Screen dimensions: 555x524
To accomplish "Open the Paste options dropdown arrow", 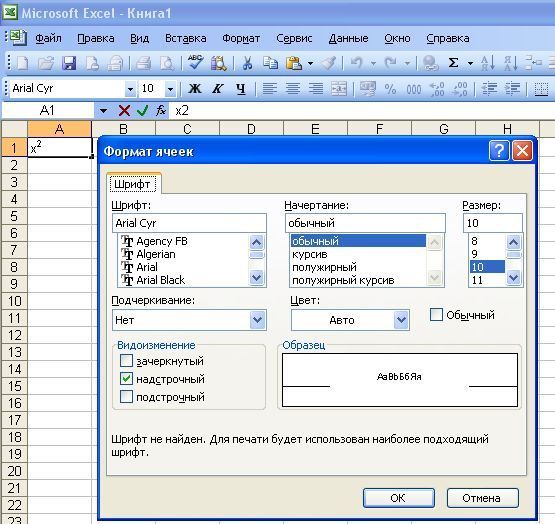I will click(x=310, y=64).
